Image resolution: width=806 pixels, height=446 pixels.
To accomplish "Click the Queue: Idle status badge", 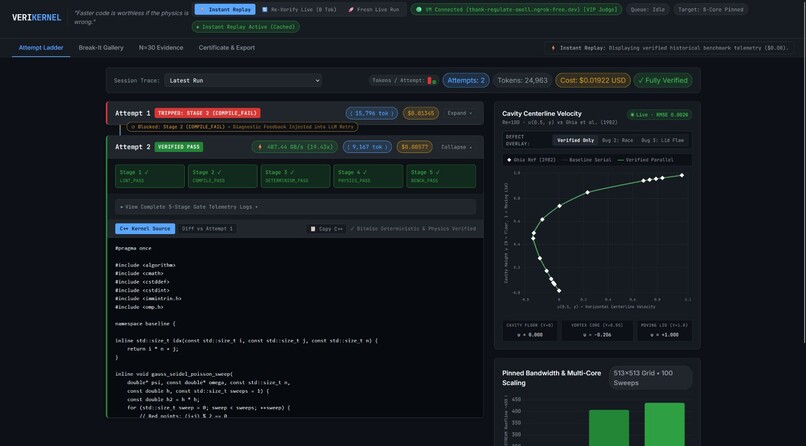I will (648, 9).
